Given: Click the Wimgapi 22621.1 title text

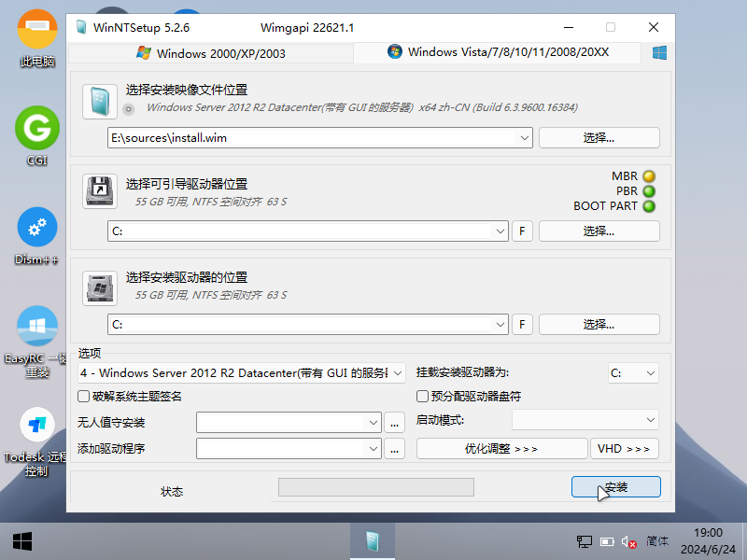Looking at the screenshot, I should pyautogui.click(x=307, y=28).
